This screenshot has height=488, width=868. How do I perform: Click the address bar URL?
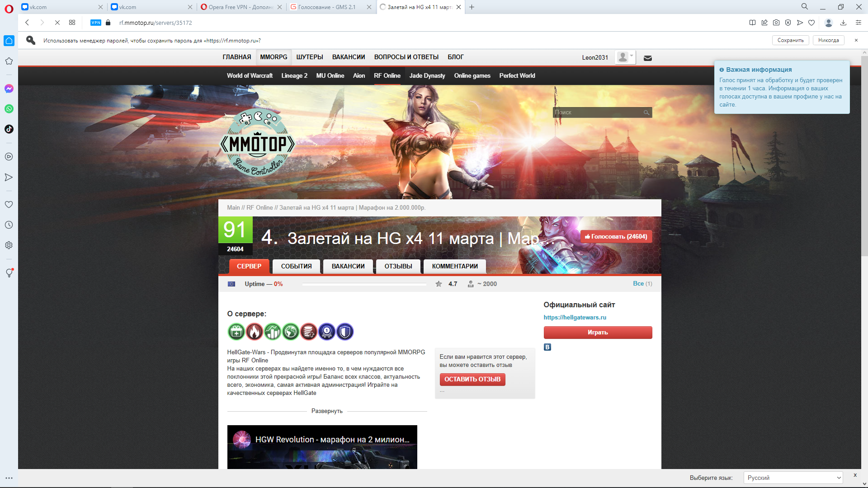(156, 23)
